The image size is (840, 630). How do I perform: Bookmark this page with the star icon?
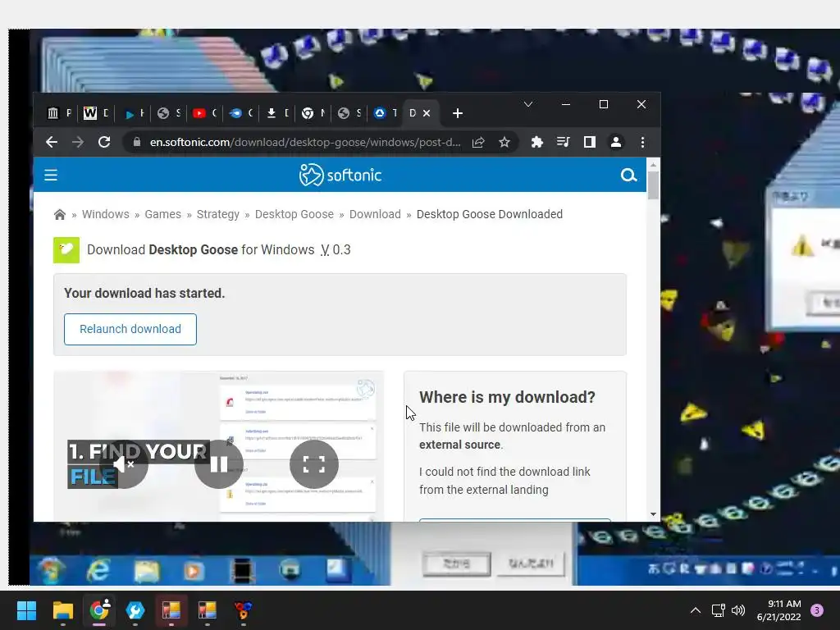[504, 142]
